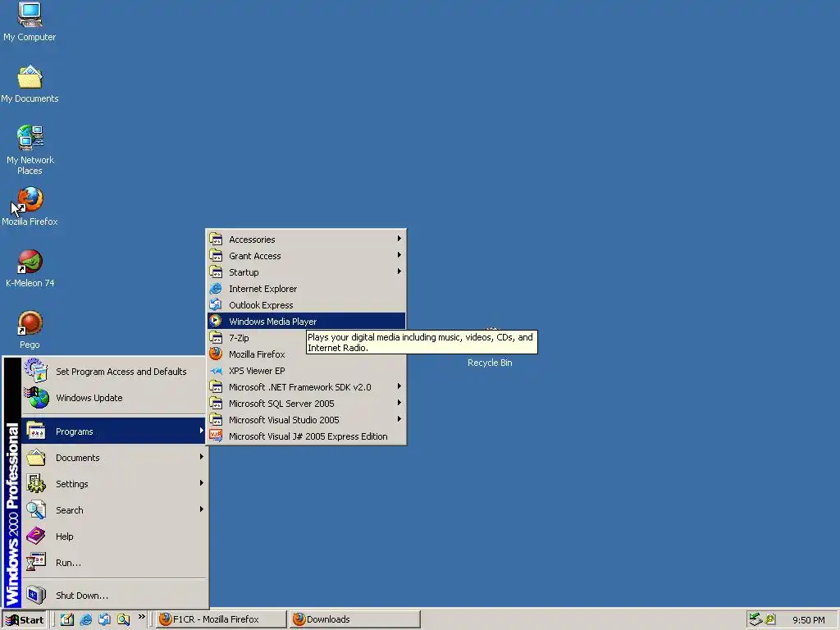Screen dimensions: 840x630
Task: Open Windows Update from the Start menu
Action: pyautogui.click(x=114, y=398)
